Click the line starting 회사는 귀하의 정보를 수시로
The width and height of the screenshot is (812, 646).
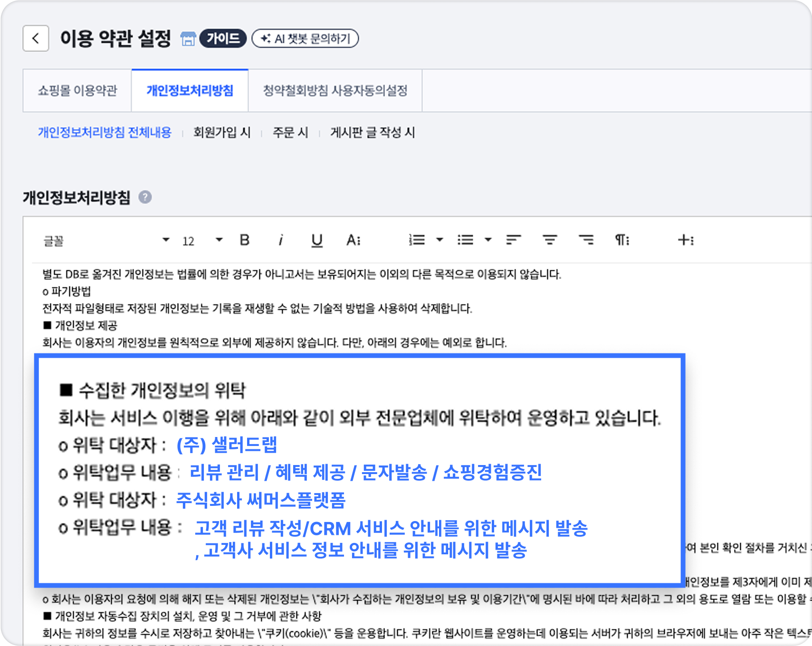(x=427, y=633)
